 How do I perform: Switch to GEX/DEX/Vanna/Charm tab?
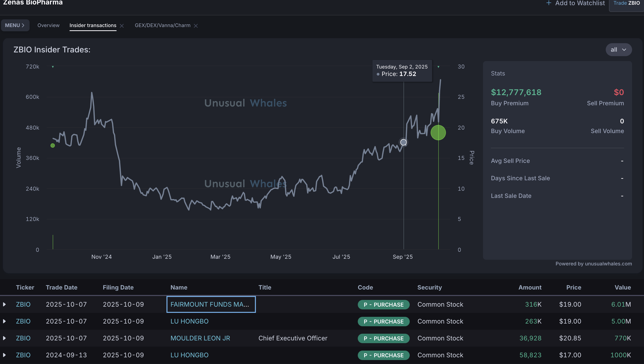click(162, 26)
